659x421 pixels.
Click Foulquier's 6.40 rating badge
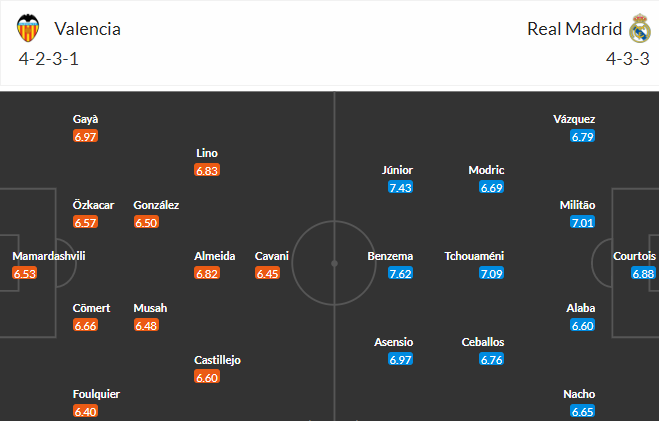point(86,411)
